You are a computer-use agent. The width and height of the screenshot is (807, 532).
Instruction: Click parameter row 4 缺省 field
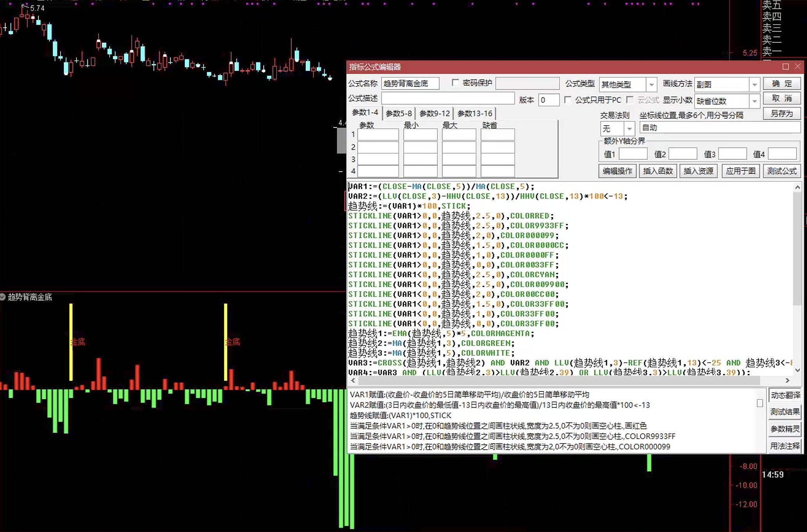(498, 171)
